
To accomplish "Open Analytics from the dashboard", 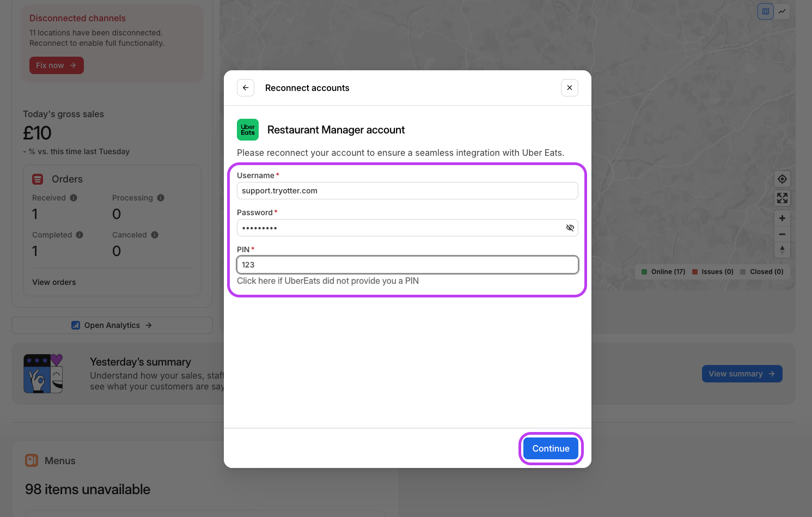I will pos(112,325).
